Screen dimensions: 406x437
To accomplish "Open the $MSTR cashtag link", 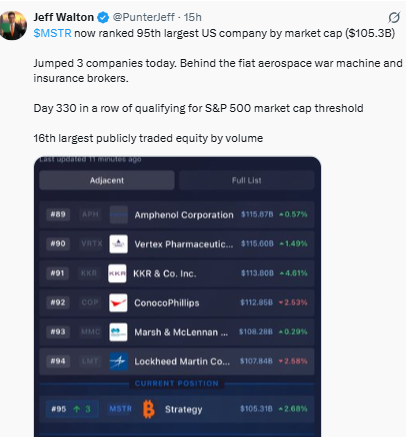I will 52,33.
